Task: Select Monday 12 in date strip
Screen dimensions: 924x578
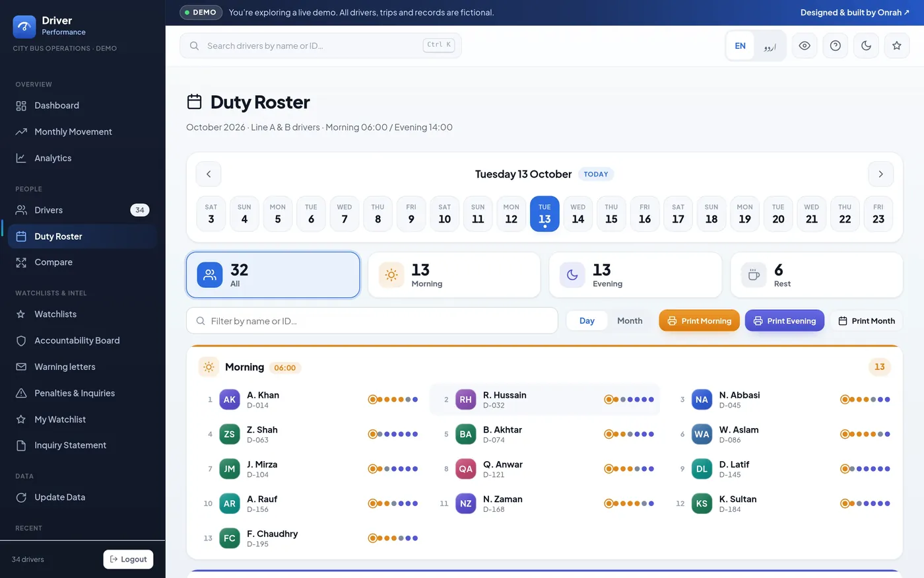Action: pyautogui.click(x=511, y=214)
